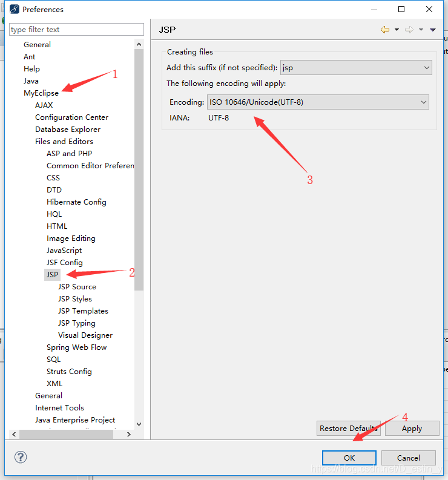Image resolution: width=448 pixels, height=480 pixels.
Task: Click the tree vertical scrollbar thumb
Action: [x=139, y=170]
